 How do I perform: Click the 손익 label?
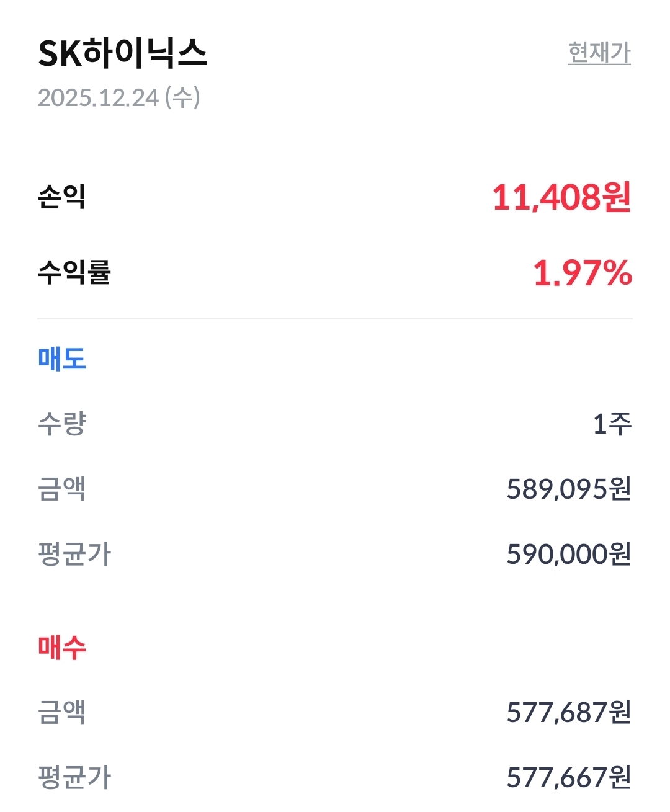pos(61,197)
